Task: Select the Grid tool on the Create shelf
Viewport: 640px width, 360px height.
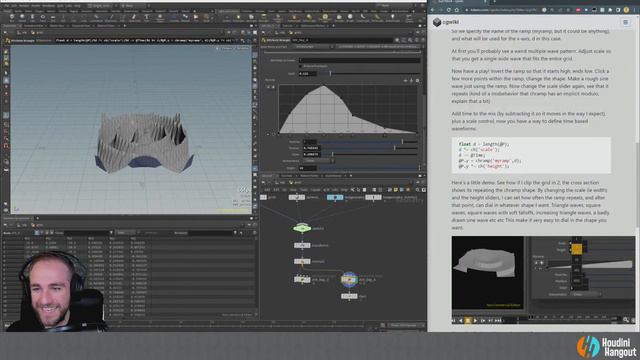Action: point(53,18)
